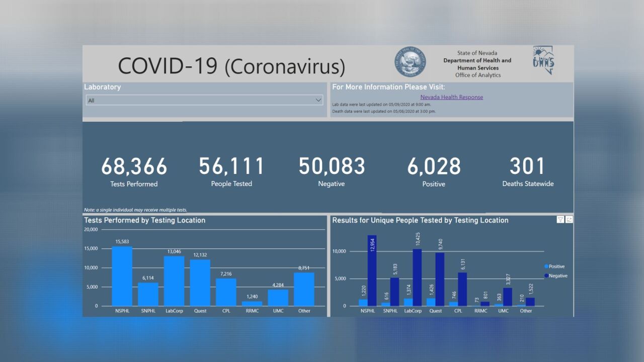Open focus mode icon on Results chart
This screenshot has width=644, height=362.
coord(569,220)
